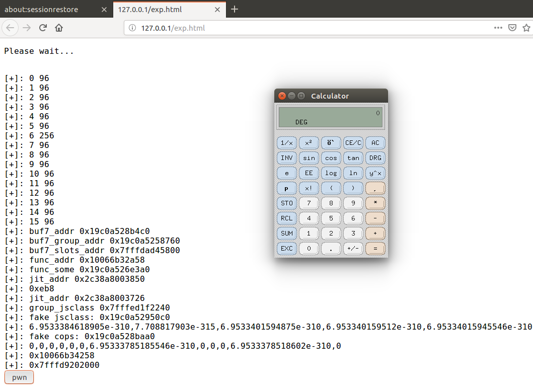The image size is (533, 392).
Task: Click the sin key
Action: (x=309, y=158)
